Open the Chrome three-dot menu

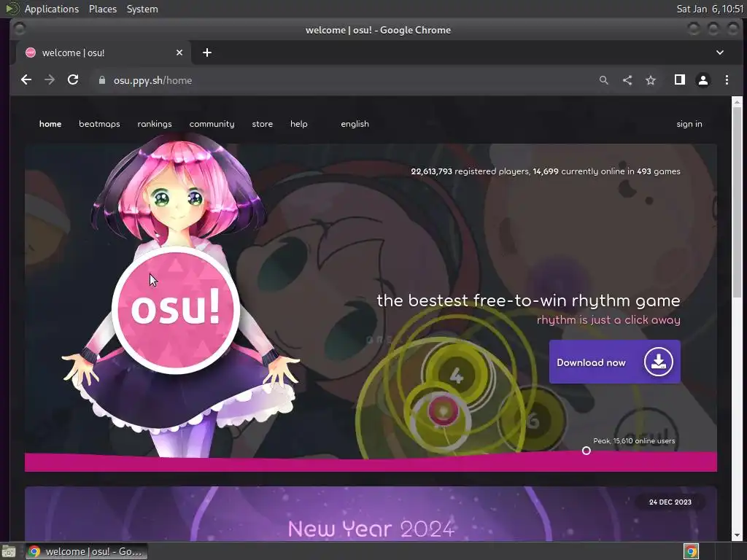(727, 80)
